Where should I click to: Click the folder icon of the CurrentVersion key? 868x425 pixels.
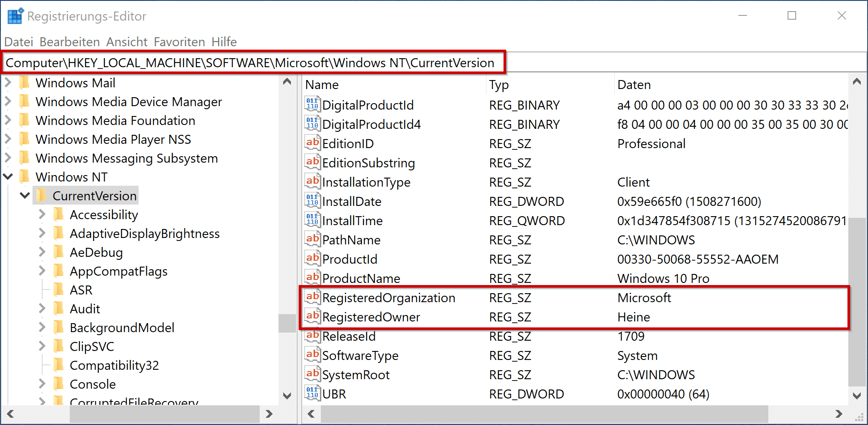[41, 196]
